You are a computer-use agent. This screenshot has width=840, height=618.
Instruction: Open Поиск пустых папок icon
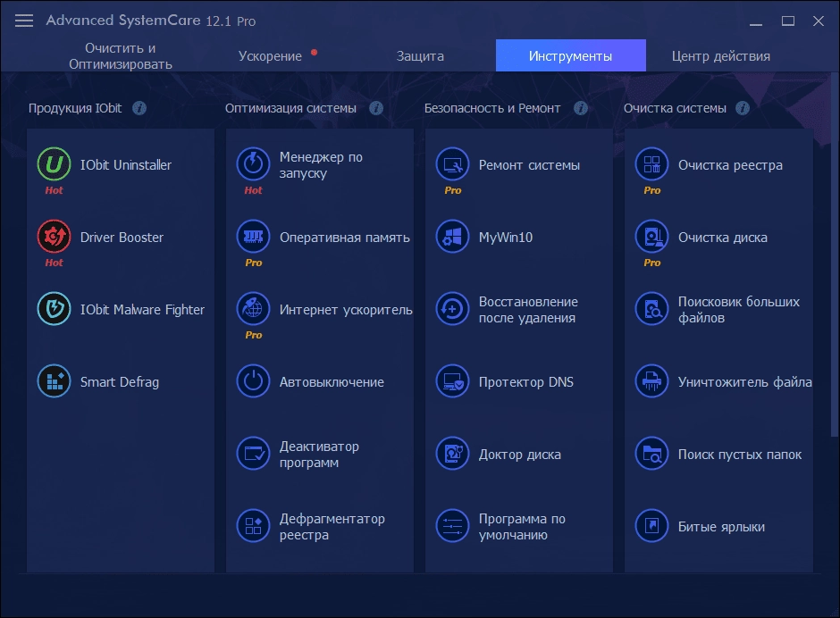(652, 453)
